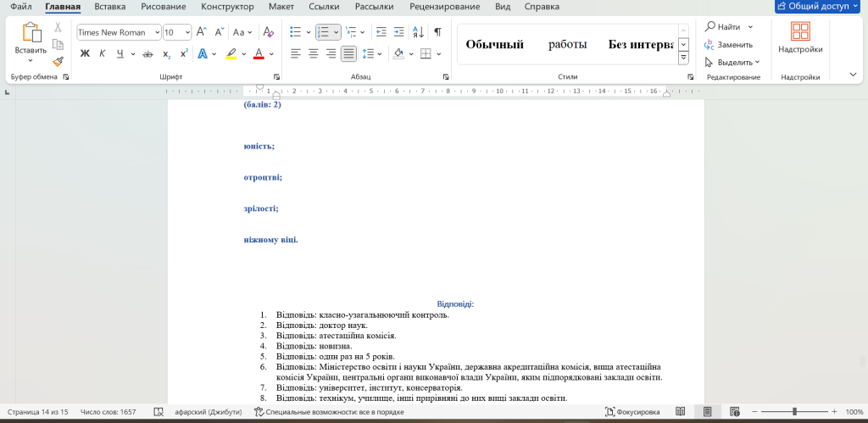Toggle italic К formatting
Image resolution: width=868 pixels, height=423 pixels.
pyautogui.click(x=103, y=54)
